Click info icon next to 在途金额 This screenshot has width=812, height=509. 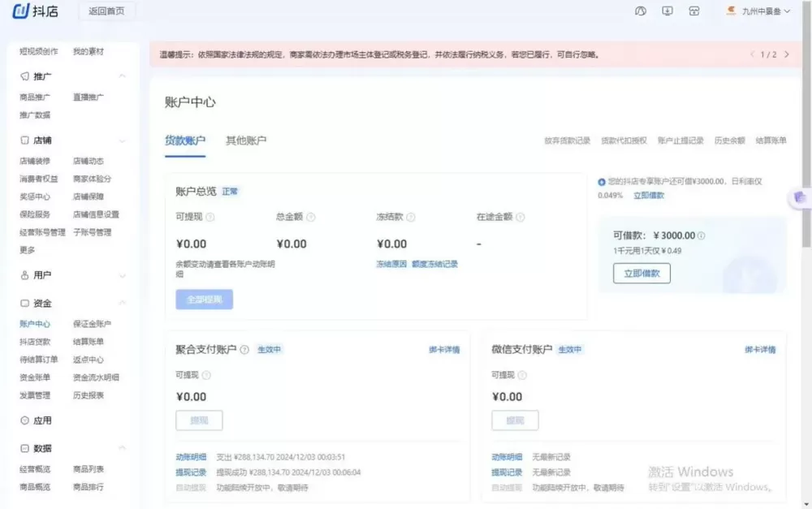coord(520,217)
